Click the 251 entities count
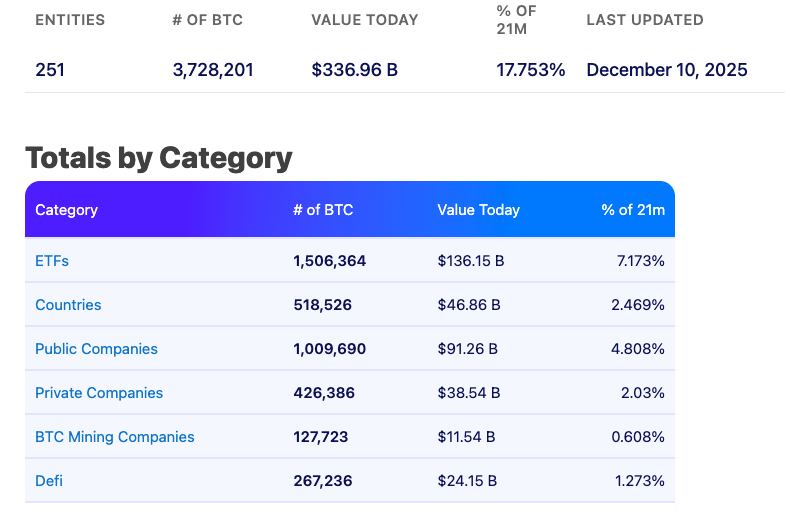The height and width of the screenshot is (524, 785). coord(50,70)
